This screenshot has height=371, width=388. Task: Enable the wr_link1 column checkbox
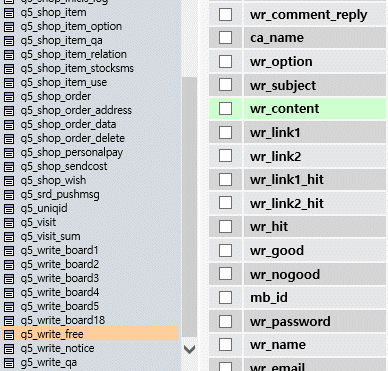point(225,132)
